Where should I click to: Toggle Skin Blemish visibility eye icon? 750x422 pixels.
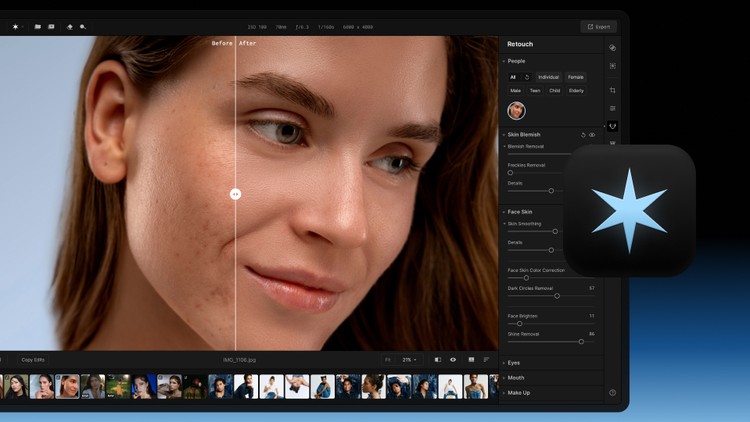click(592, 134)
